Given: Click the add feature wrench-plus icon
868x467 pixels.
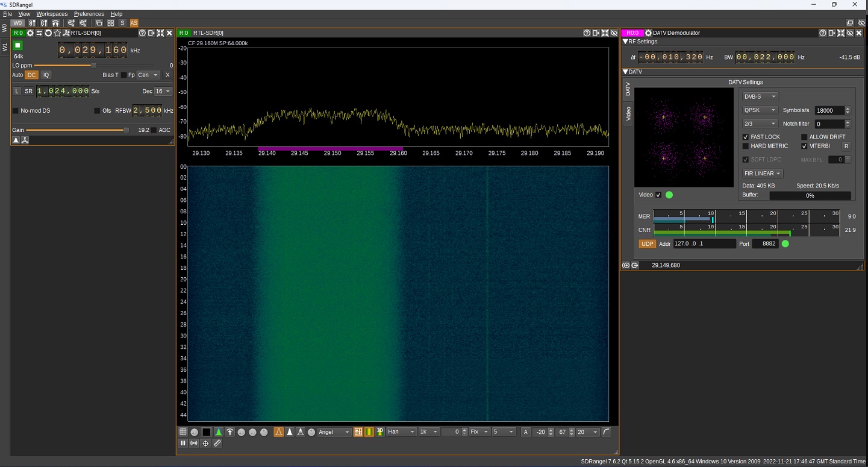Looking at the screenshot, I should coord(71,23).
